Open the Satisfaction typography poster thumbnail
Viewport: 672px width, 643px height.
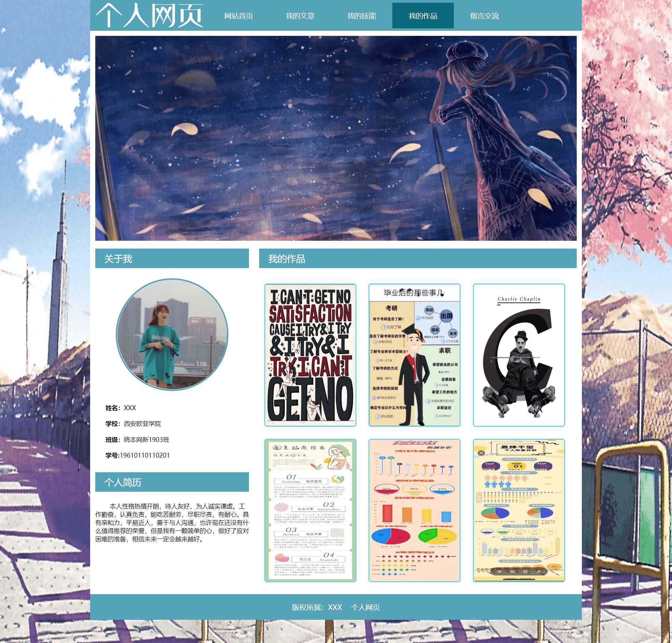[x=310, y=355]
